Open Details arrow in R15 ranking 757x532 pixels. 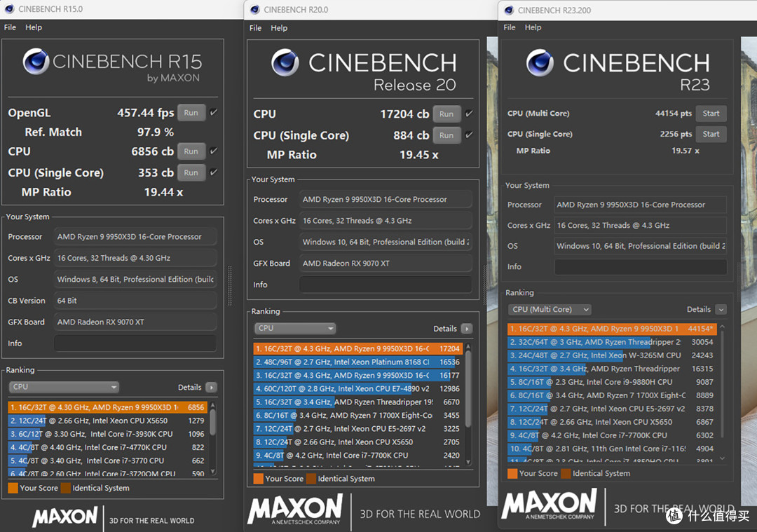click(211, 387)
